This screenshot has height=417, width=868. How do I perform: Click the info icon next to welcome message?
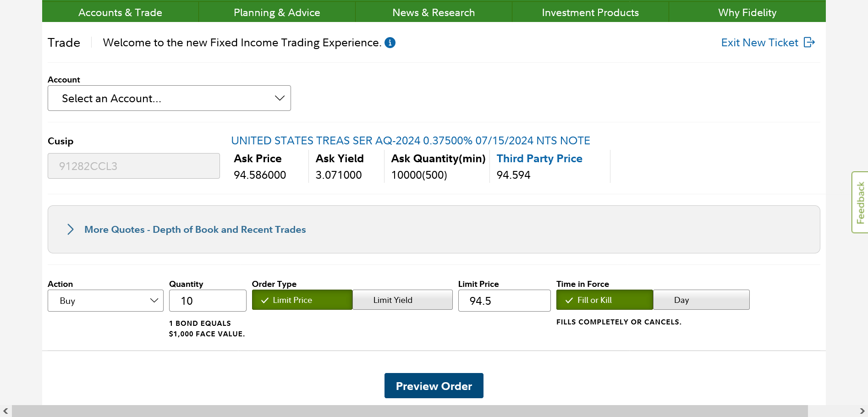click(x=390, y=43)
